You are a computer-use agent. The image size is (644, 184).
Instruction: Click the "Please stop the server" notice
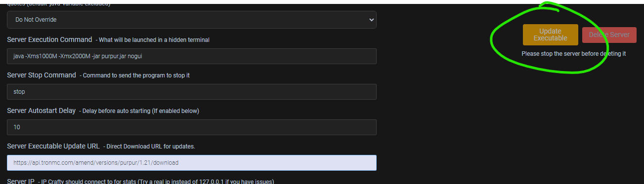click(574, 53)
